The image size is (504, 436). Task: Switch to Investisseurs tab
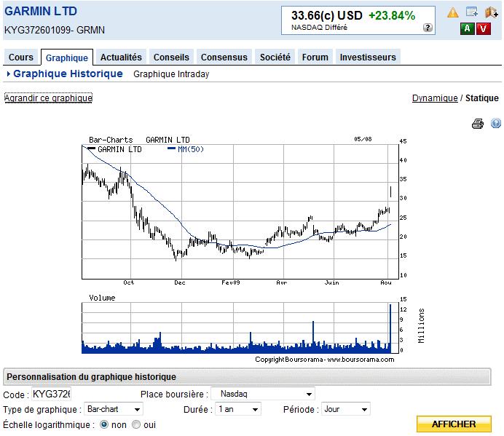click(368, 58)
